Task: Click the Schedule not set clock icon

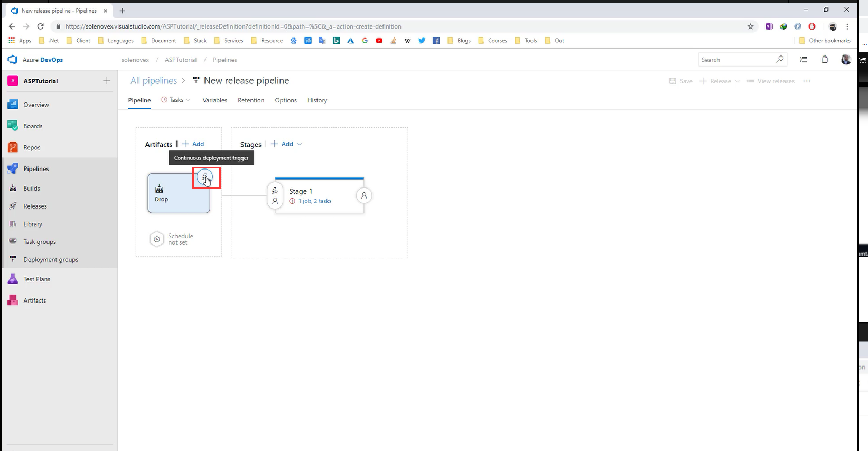Action: pyautogui.click(x=157, y=239)
